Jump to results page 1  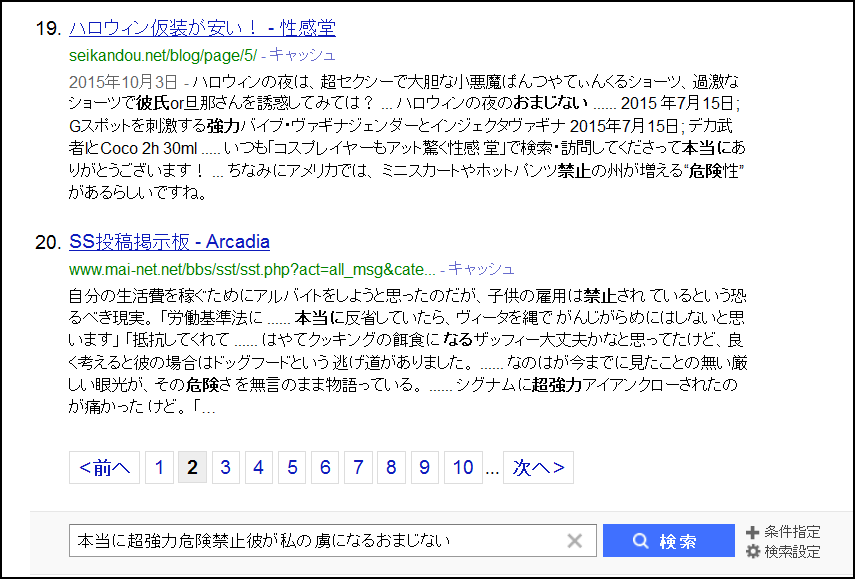tap(159, 467)
